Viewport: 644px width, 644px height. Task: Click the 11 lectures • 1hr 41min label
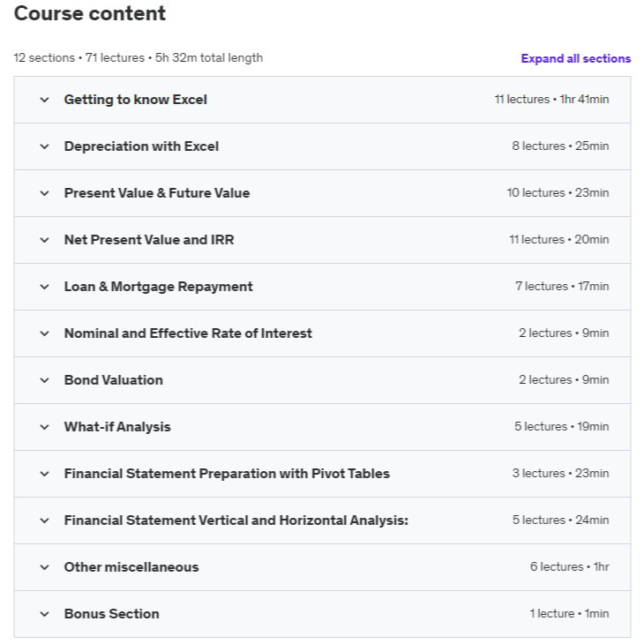click(551, 100)
